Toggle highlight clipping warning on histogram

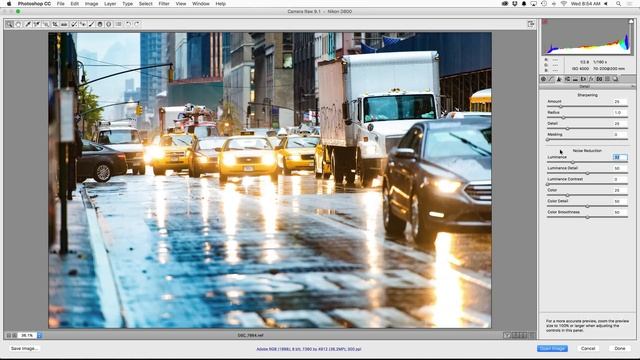(631, 21)
